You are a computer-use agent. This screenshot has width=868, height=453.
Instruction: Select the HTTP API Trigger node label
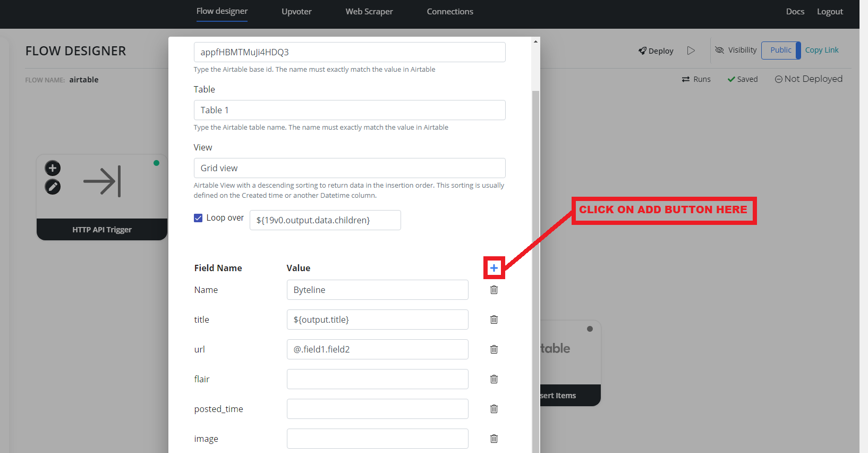tap(102, 230)
